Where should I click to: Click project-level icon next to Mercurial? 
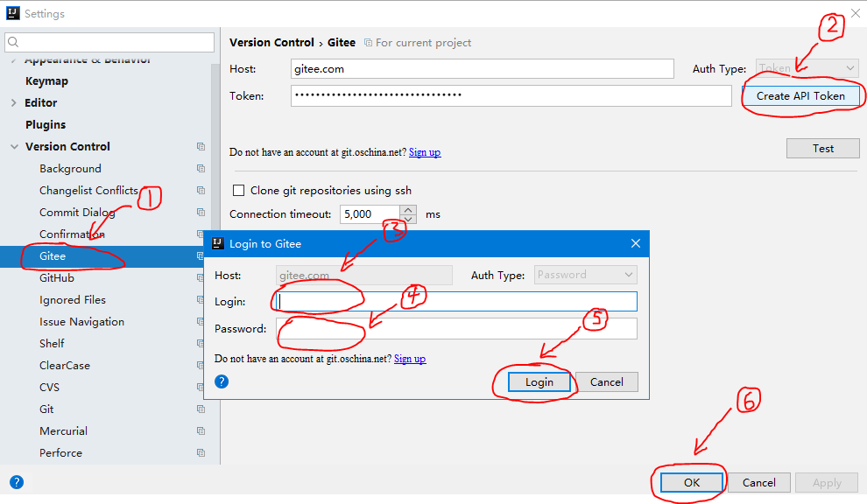pos(201,431)
